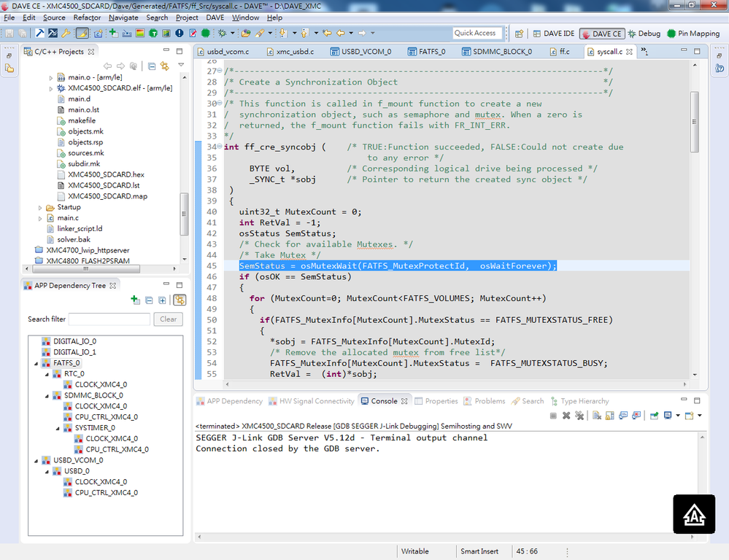
Task: Open the dropdown arrow beside the debug bug icon
Action: click(233, 33)
